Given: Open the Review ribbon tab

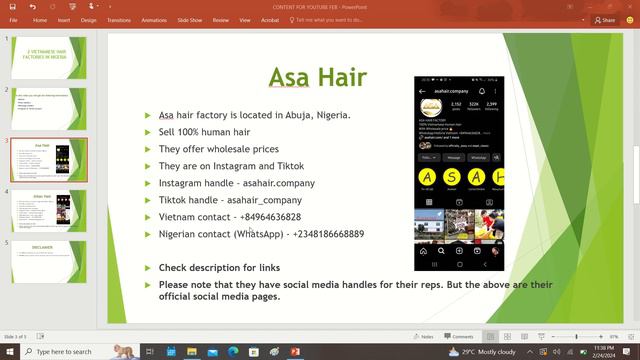Looking at the screenshot, I should tap(220, 20).
